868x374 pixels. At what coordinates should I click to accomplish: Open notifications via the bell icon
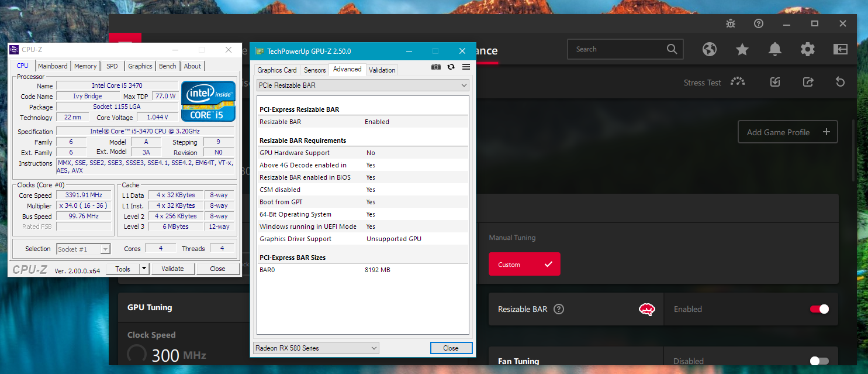pyautogui.click(x=774, y=49)
